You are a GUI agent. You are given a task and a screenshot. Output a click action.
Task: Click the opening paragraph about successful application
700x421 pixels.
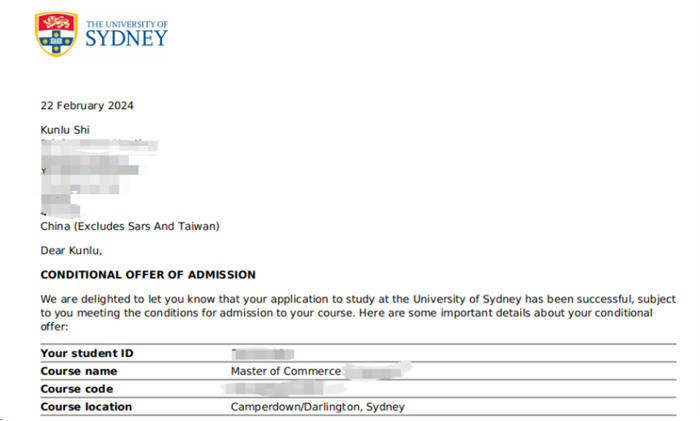click(358, 313)
